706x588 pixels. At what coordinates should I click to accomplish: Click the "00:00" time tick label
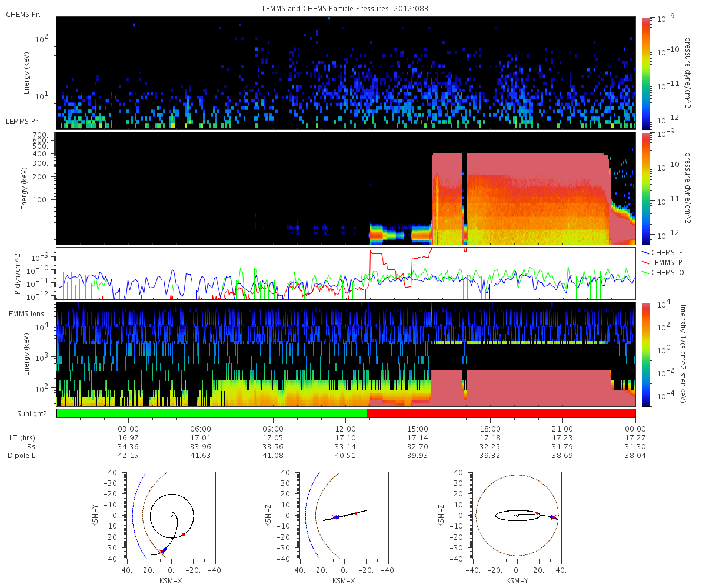click(x=635, y=429)
